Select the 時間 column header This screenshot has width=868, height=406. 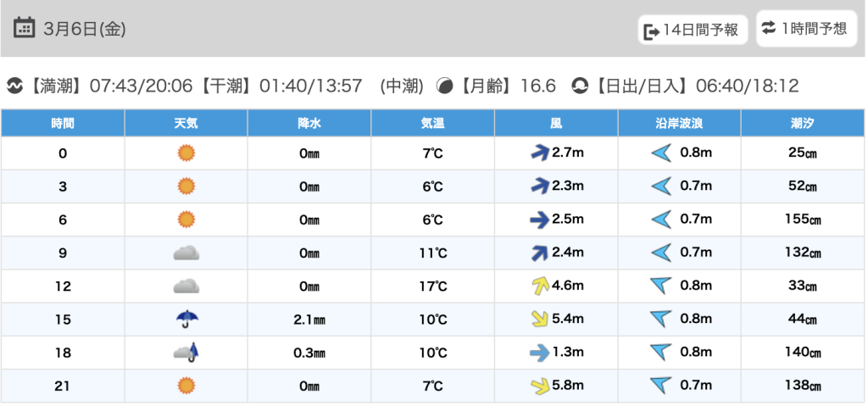click(x=63, y=123)
